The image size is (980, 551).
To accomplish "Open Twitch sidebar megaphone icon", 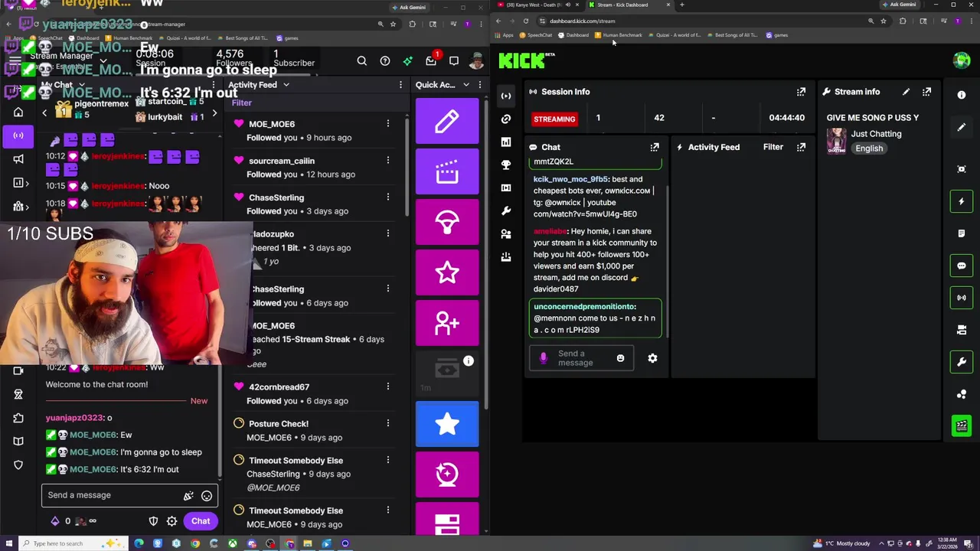I will 18,159.
